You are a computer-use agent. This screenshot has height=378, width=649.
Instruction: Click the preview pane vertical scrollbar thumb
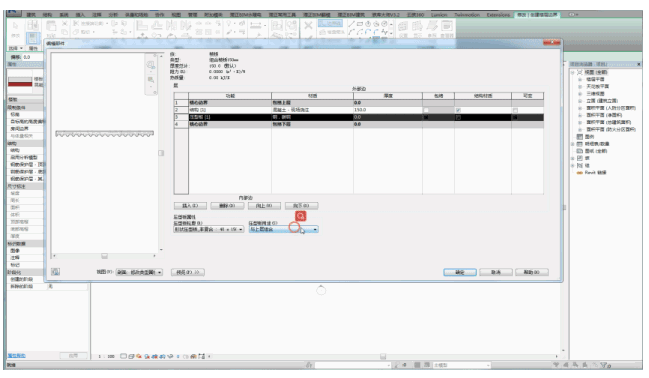(x=161, y=153)
